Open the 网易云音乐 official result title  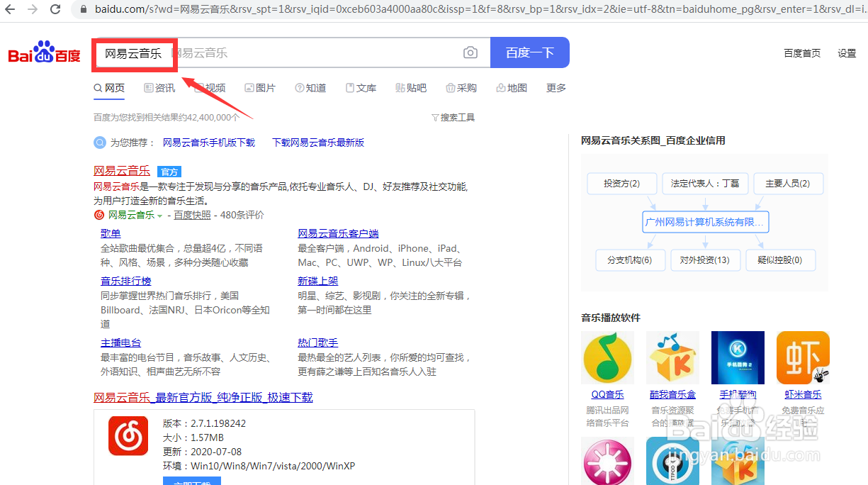tap(122, 171)
